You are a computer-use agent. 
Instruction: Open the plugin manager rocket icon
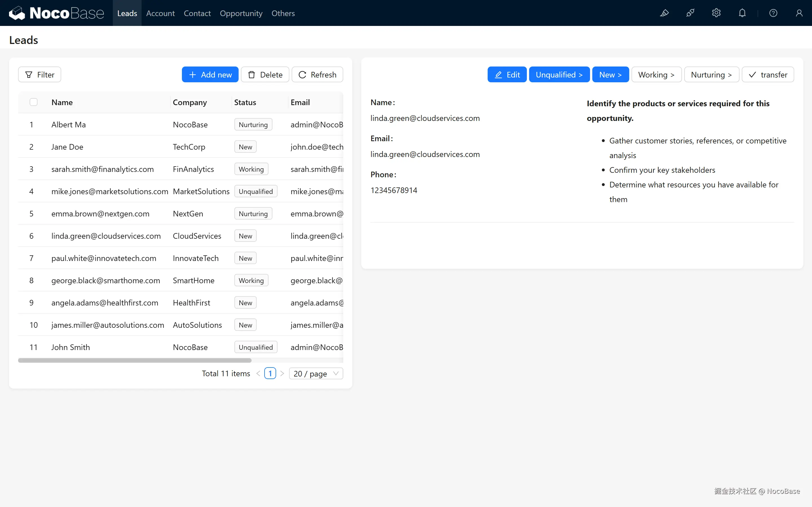(x=690, y=13)
